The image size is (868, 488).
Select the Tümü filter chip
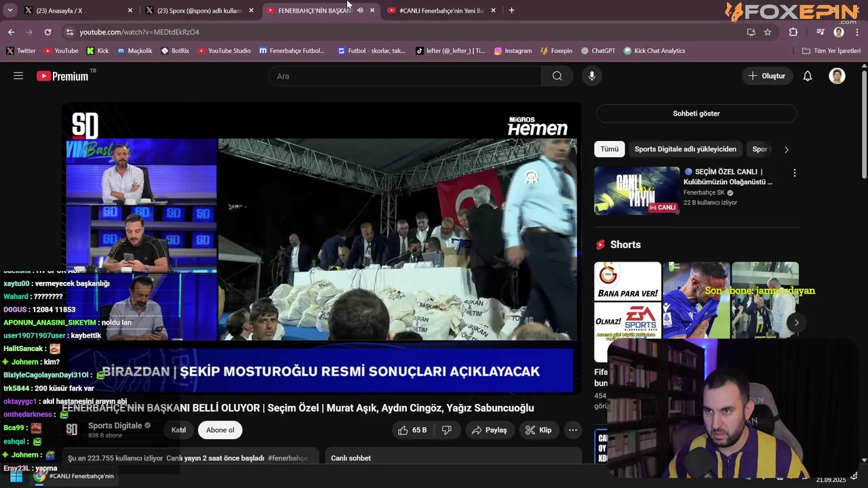(610, 149)
